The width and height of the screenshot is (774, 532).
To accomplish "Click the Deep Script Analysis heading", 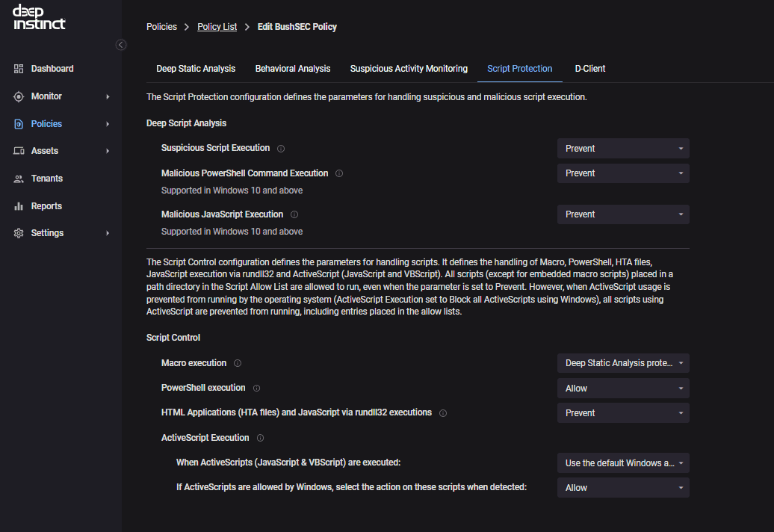I will tap(186, 123).
